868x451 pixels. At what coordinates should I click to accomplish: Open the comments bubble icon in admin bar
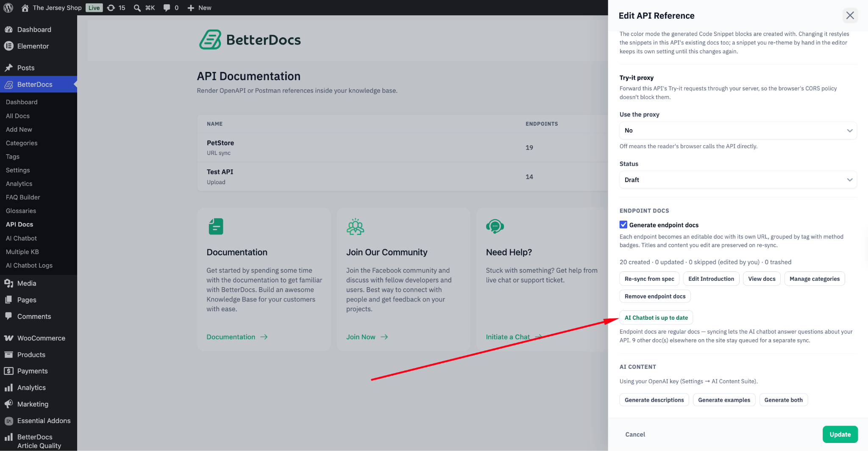coord(167,8)
